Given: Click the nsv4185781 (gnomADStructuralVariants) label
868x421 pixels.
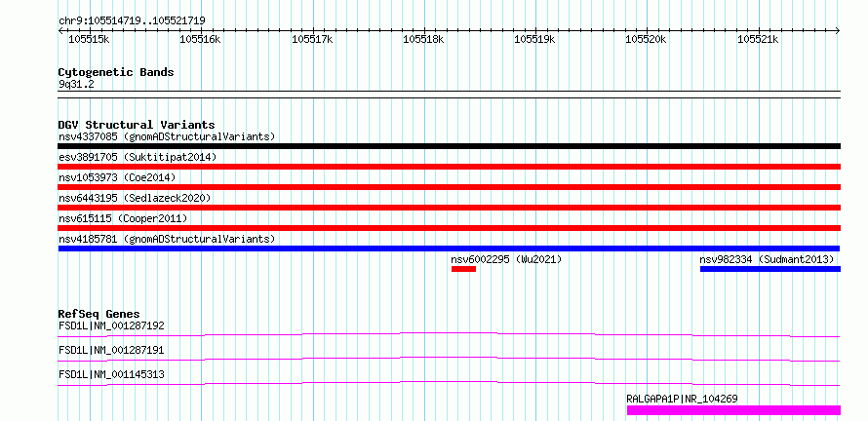Looking at the screenshot, I should coord(167,239).
